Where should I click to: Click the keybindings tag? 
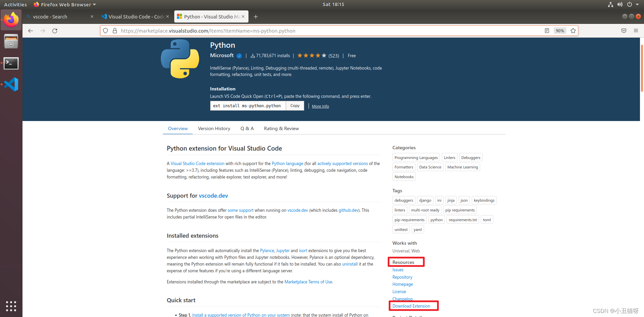click(484, 200)
